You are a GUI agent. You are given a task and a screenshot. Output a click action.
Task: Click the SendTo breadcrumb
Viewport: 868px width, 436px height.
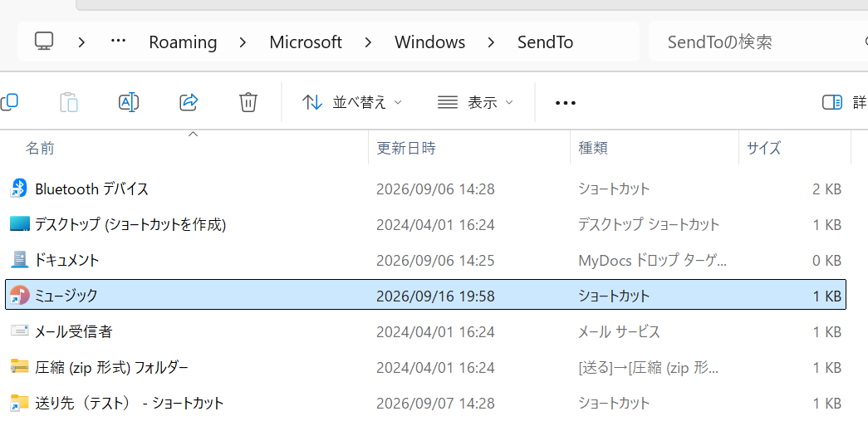[x=545, y=42]
